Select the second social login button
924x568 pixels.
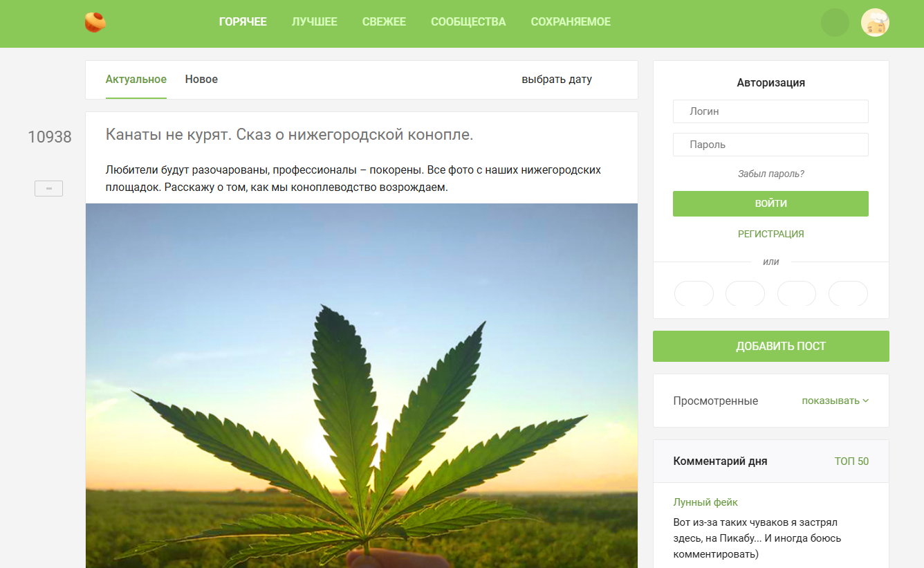(x=745, y=293)
